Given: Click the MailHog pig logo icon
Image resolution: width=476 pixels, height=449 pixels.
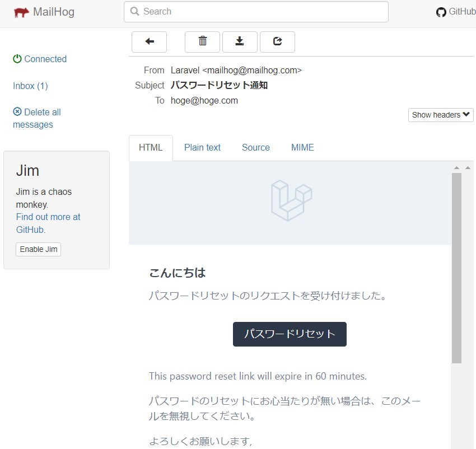Looking at the screenshot, I should tap(21, 12).
